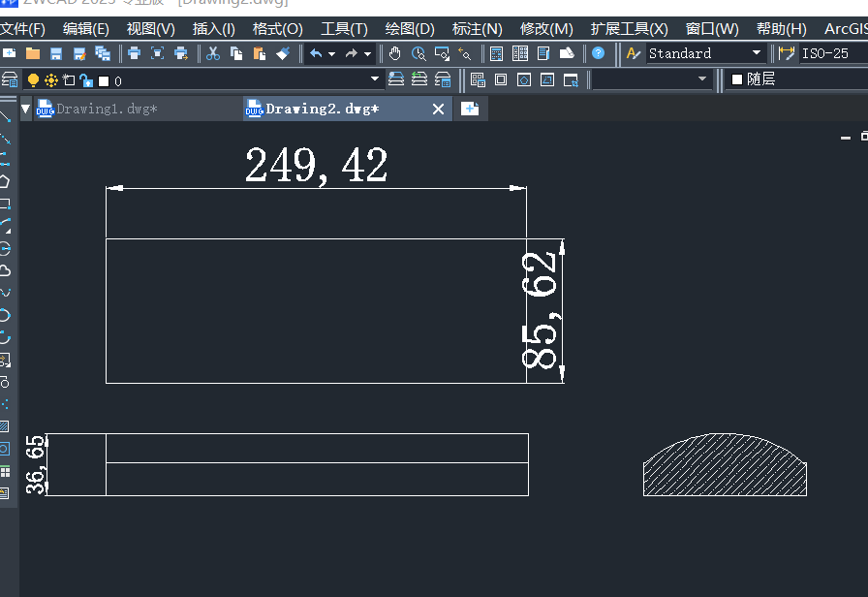
Task: Open the 扩展工具(X) menu
Action: click(x=630, y=29)
